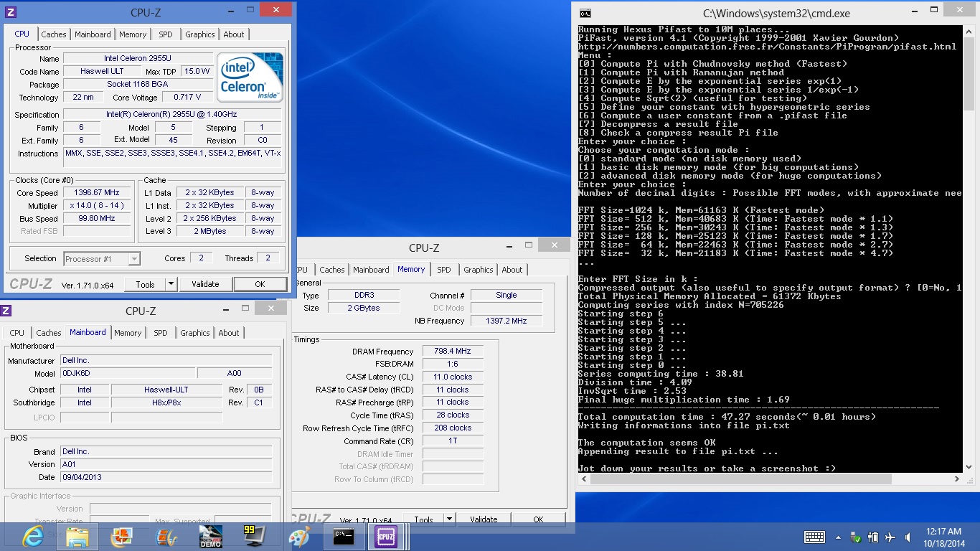Click OK in the top CPU window
980x551 pixels.
pos(260,284)
